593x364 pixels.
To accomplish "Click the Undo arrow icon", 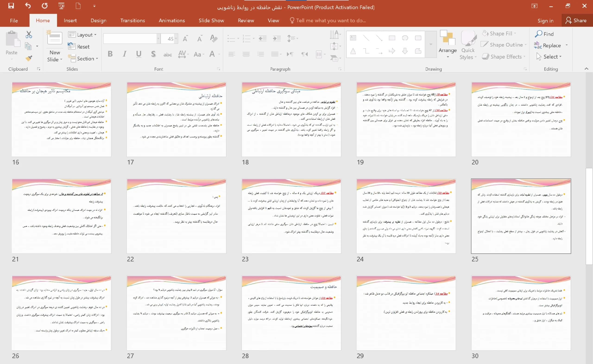I will (x=28, y=6).
